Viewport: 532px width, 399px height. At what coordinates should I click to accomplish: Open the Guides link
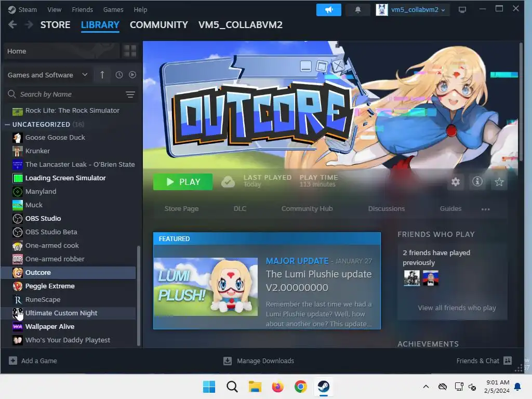pyautogui.click(x=450, y=209)
